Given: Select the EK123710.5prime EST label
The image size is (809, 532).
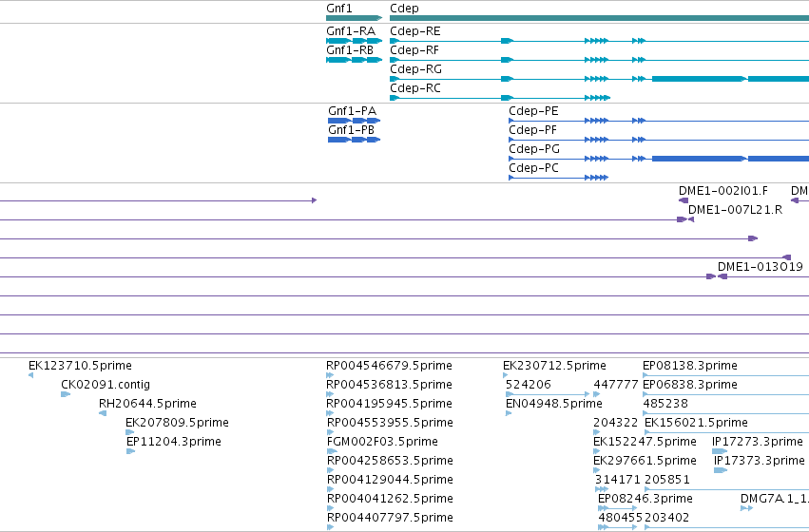Looking at the screenshot, I should point(80,366).
